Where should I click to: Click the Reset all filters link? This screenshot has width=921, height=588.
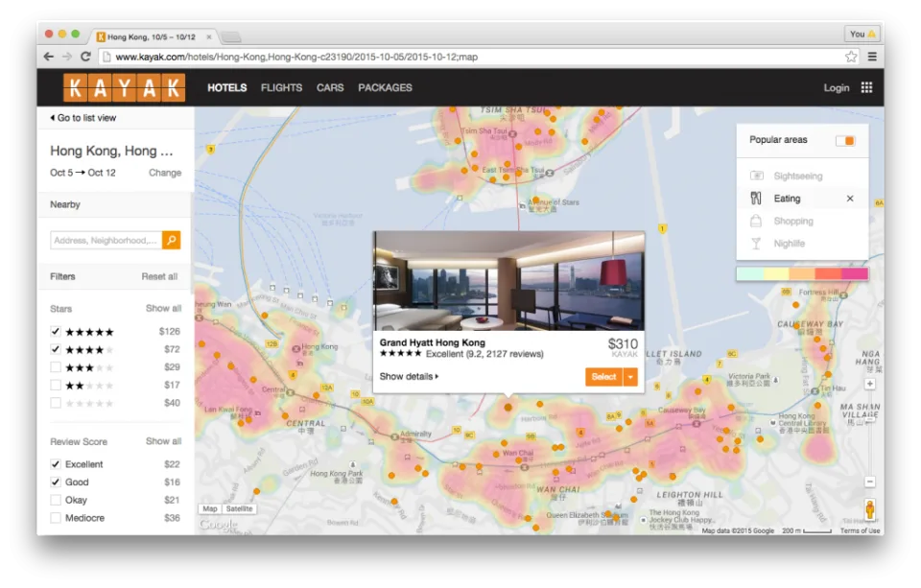coord(159,276)
